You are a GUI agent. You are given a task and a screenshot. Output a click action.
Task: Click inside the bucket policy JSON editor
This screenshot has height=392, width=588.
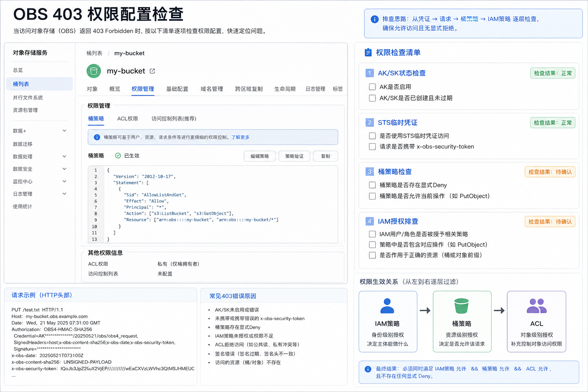click(x=213, y=204)
